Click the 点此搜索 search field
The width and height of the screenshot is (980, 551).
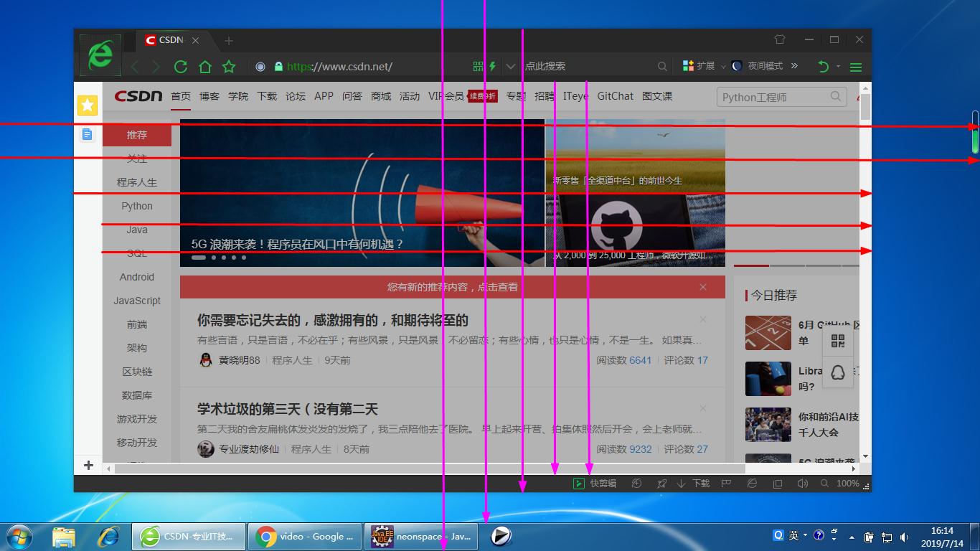(x=567, y=65)
